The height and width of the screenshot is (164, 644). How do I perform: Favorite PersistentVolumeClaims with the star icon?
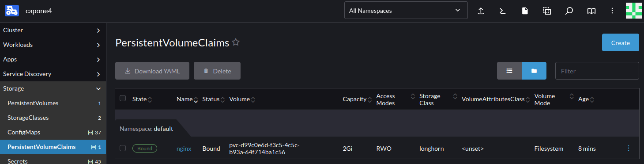[x=236, y=42]
